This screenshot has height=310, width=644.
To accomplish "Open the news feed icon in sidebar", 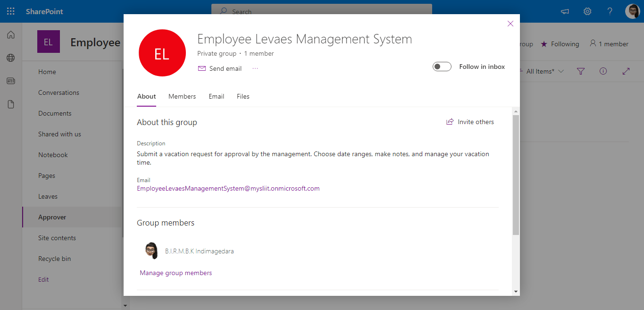I will click(x=11, y=81).
